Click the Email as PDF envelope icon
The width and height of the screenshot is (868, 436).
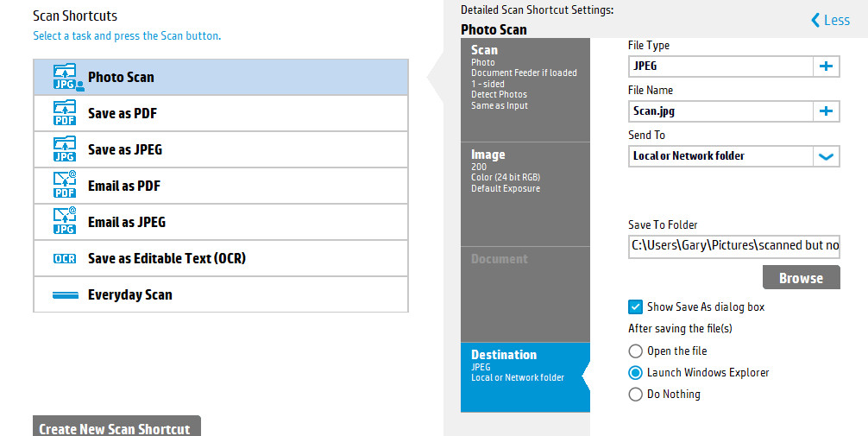65,186
